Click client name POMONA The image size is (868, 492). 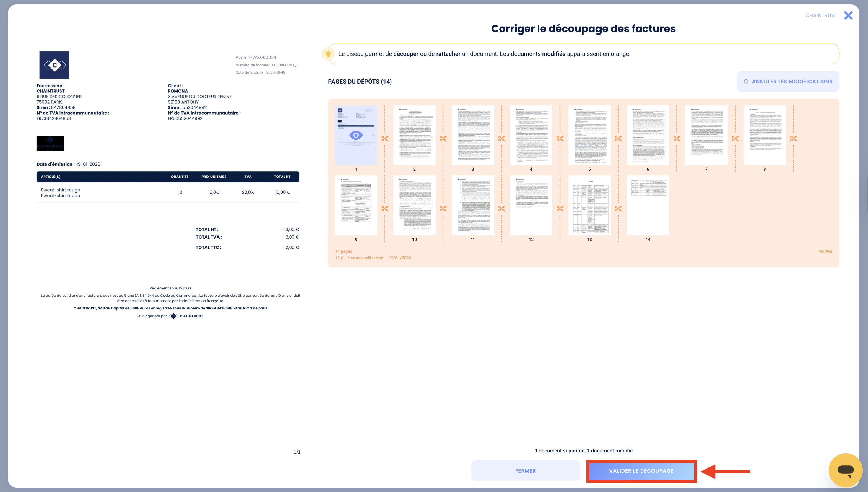click(x=178, y=91)
